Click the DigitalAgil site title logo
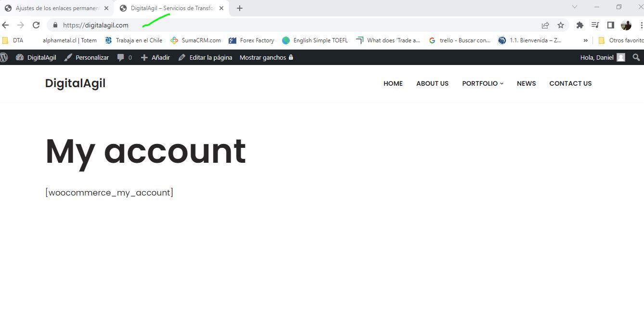644x313 pixels. (75, 83)
